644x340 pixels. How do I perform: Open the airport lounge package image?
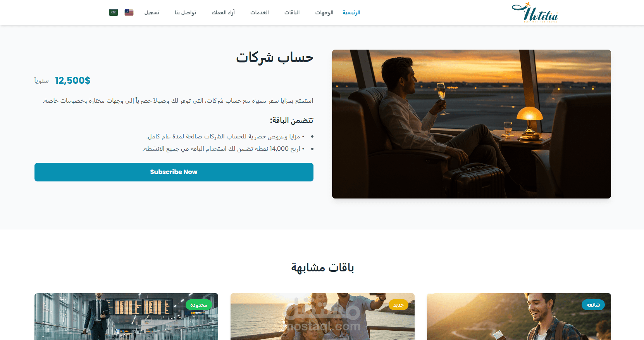coord(472,124)
